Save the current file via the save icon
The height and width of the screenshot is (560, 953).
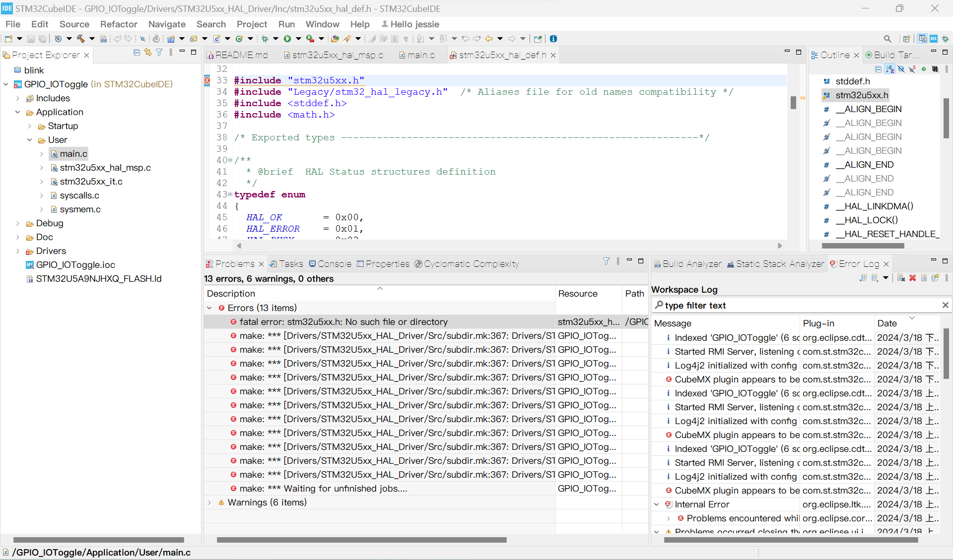31,39
